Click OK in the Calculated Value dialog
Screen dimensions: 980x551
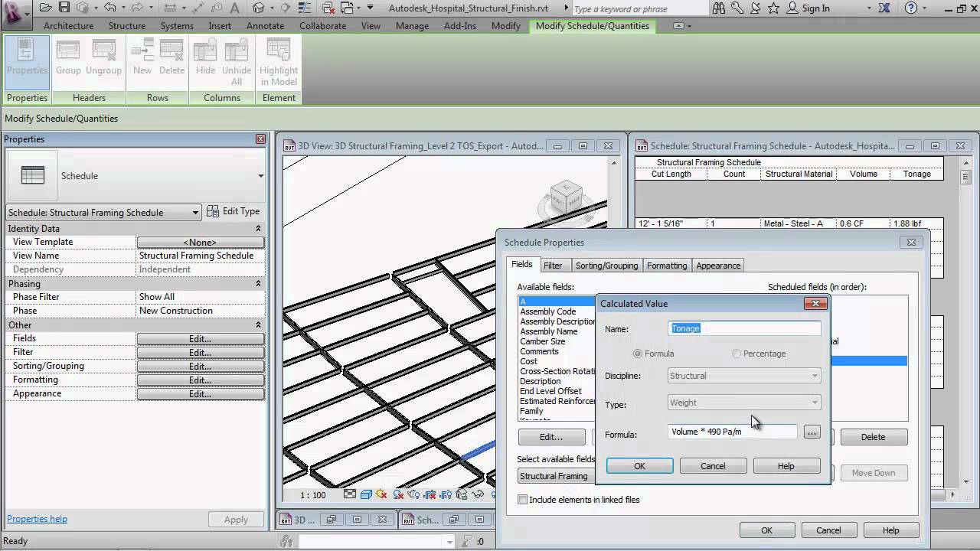[639, 465]
